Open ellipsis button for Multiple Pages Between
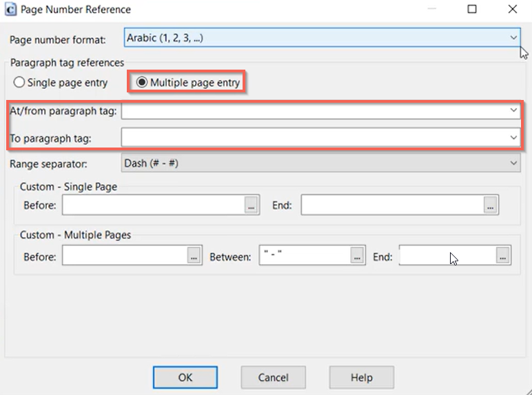The height and width of the screenshot is (395, 532). pyautogui.click(x=357, y=255)
